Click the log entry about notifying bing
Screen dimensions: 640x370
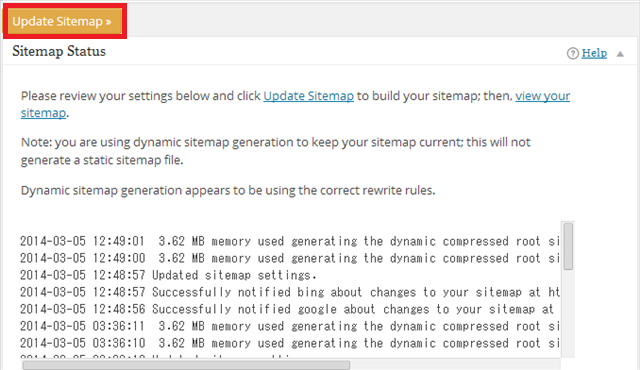(x=290, y=292)
